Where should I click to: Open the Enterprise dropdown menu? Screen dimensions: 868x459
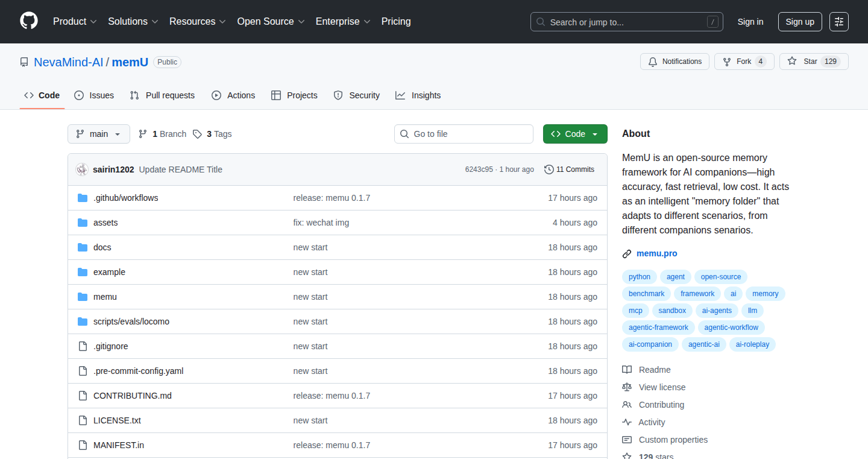(342, 22)
